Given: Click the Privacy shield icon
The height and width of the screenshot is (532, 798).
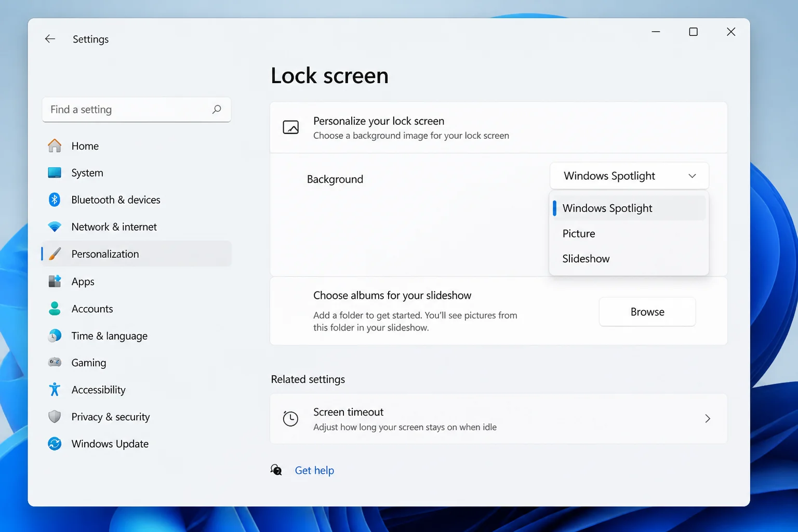Looking at the screenshot, I should click(55, 417).
